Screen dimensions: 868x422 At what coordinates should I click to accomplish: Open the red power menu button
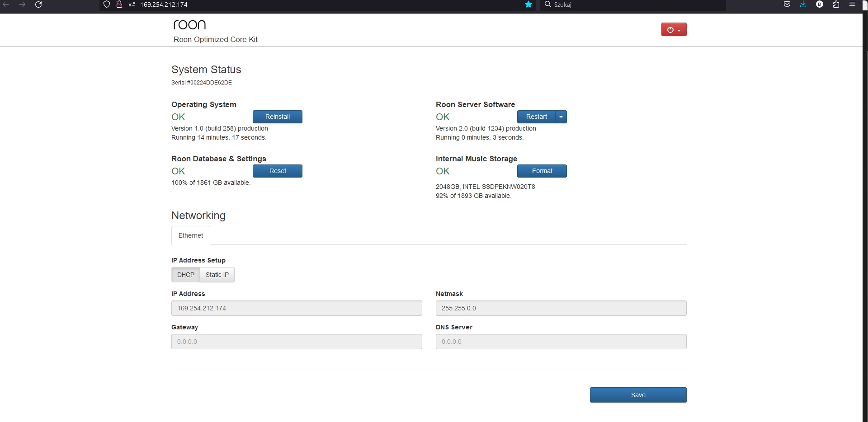tap(674, 29)
